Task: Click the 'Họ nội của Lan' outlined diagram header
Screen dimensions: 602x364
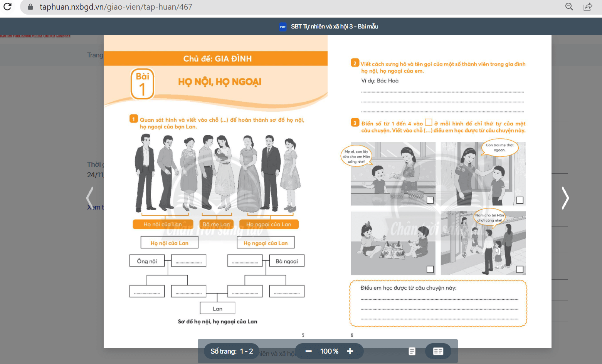Action: coord(170,243)
